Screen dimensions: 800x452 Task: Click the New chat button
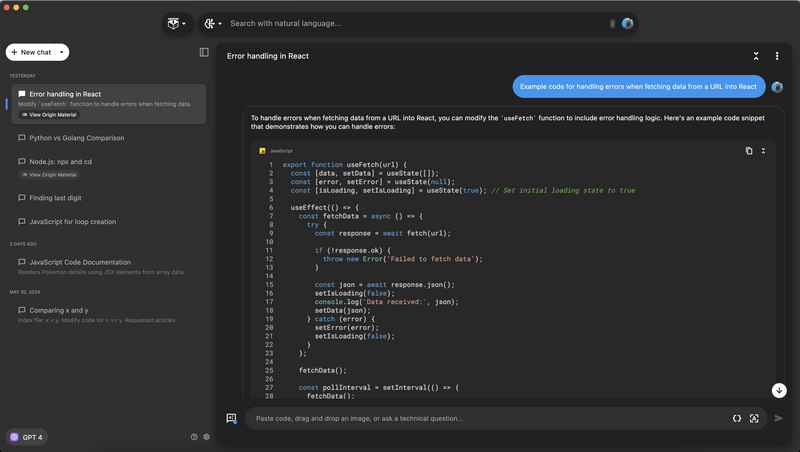click(x=30, y=52)
